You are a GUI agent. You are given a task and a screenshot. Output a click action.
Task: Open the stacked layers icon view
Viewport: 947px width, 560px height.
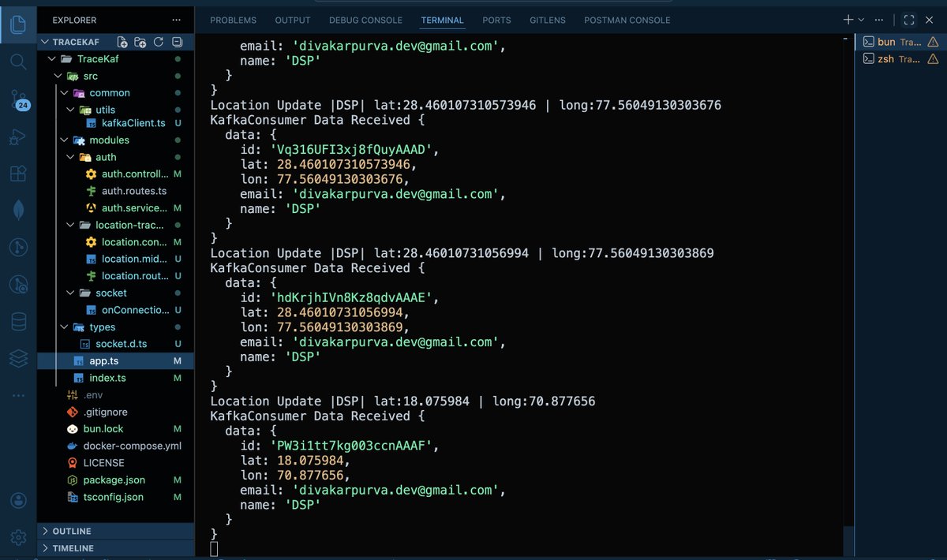point(18,359)
